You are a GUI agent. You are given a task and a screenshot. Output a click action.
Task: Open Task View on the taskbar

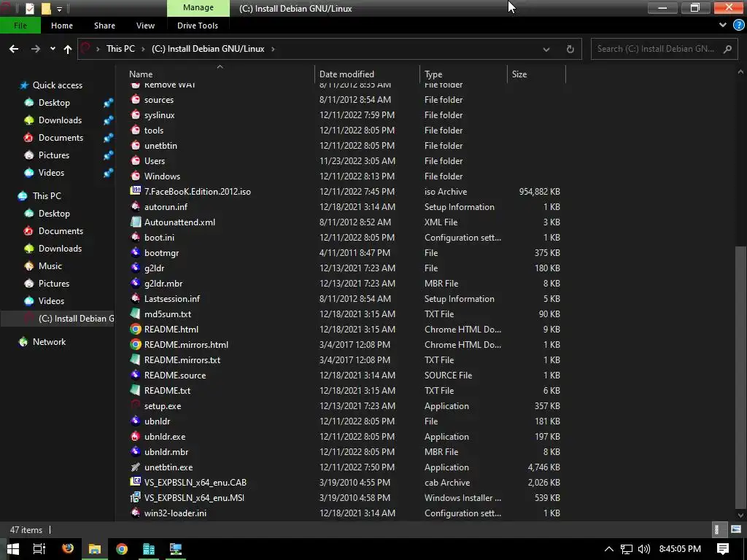tap(39, 548)
